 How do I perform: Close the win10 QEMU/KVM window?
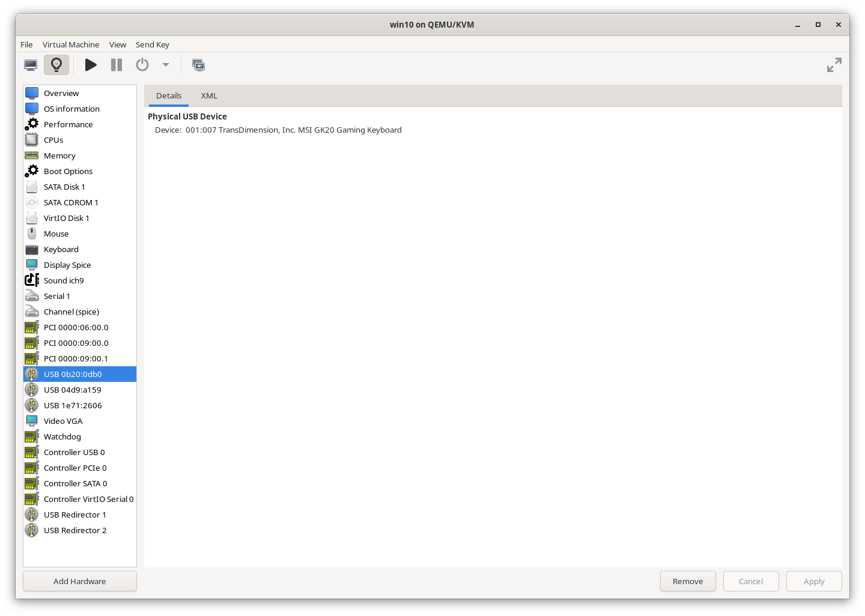tap(838, 25)
